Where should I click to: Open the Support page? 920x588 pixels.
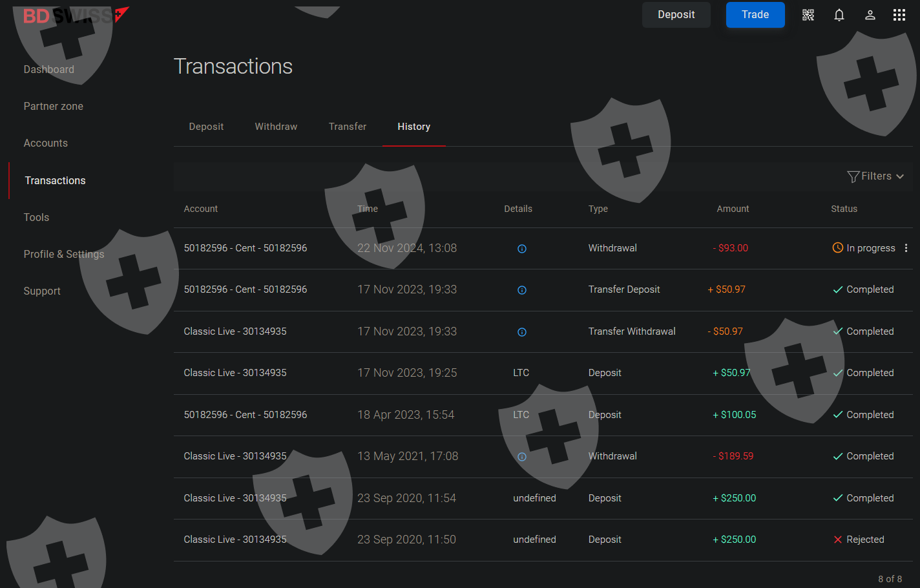pyautogui.click(x=42, y=291)
